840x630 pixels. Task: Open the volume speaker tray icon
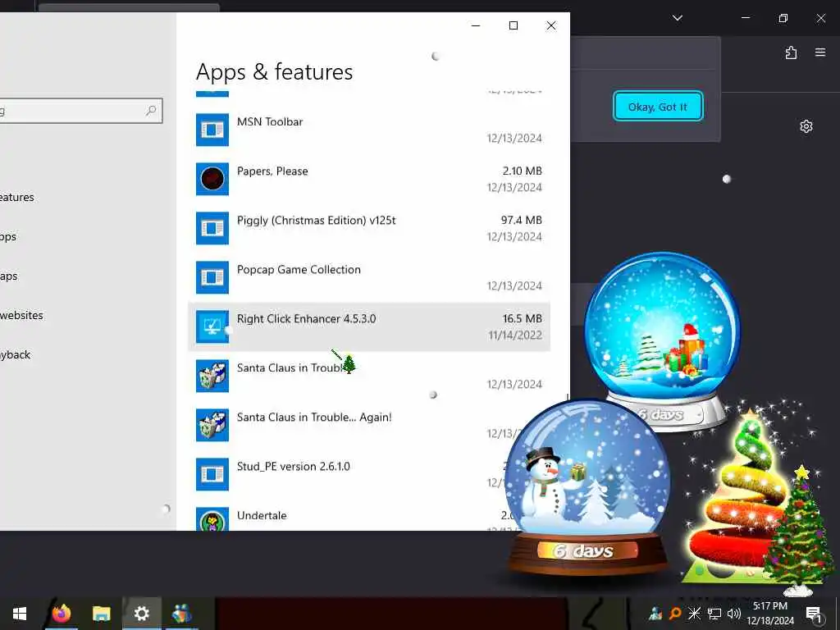734,614
